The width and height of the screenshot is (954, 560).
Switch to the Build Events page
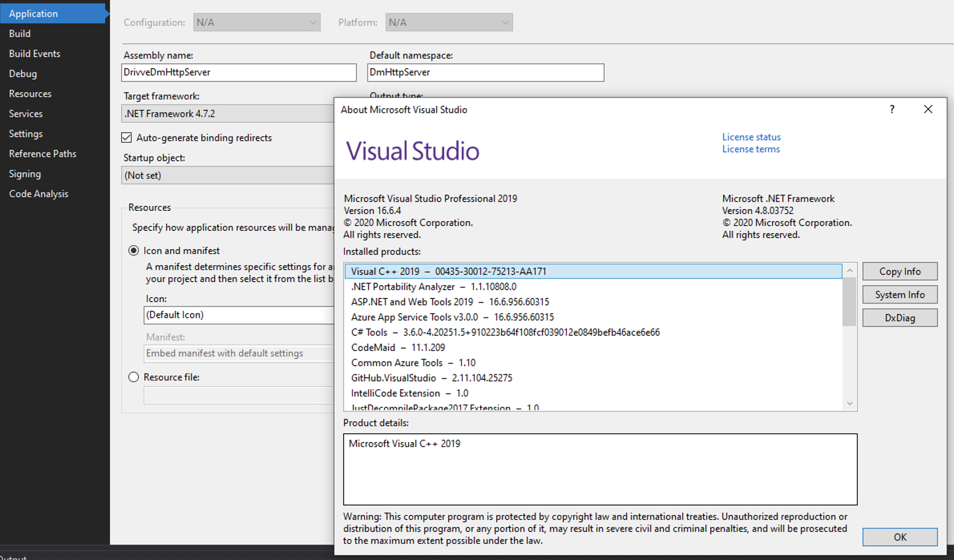(x=34, y=53)
